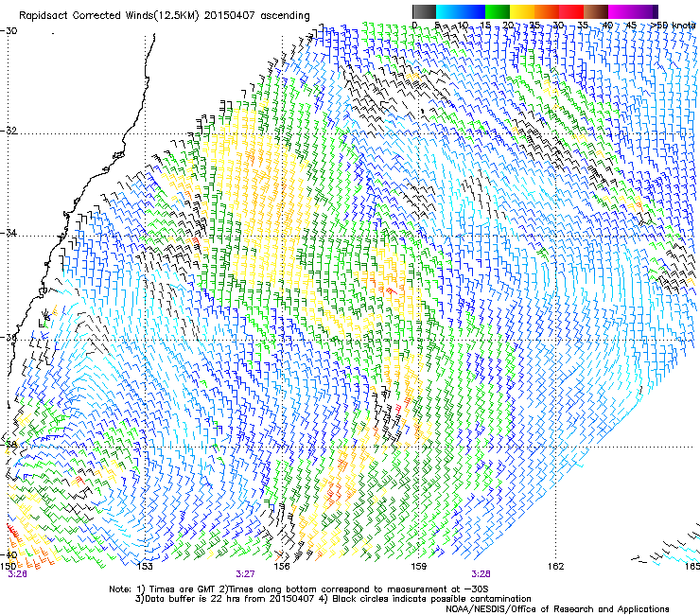Image resolution: width=700 pixels, height=615 pixels.
Task: Click the NOAA/NESDIS Office of Research credit
Action: 557,609
